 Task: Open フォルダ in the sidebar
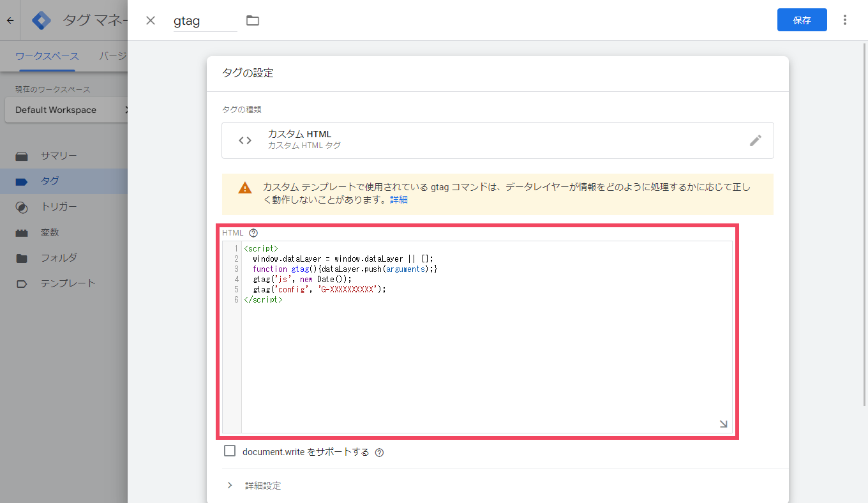[59, 258]
